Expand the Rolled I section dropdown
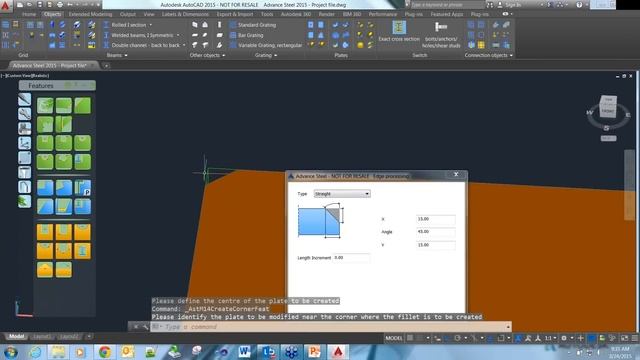Screen dimensions: 640x360 151,25
